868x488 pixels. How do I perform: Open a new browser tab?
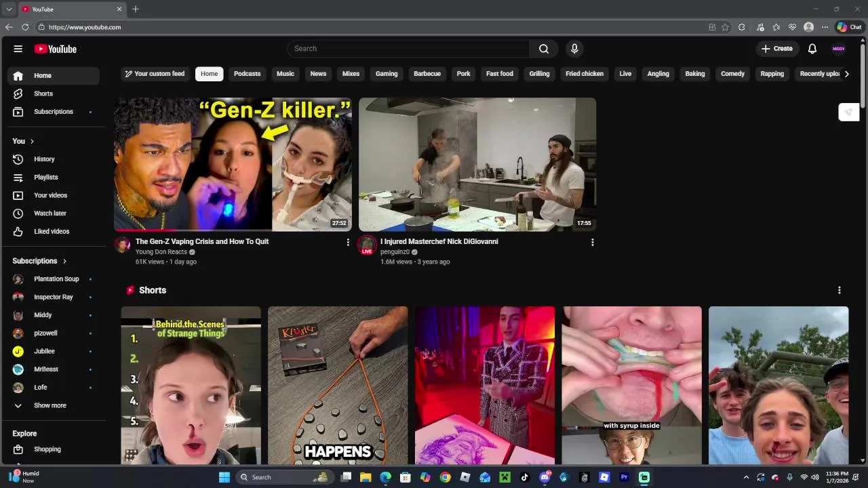tap(136, 9)
